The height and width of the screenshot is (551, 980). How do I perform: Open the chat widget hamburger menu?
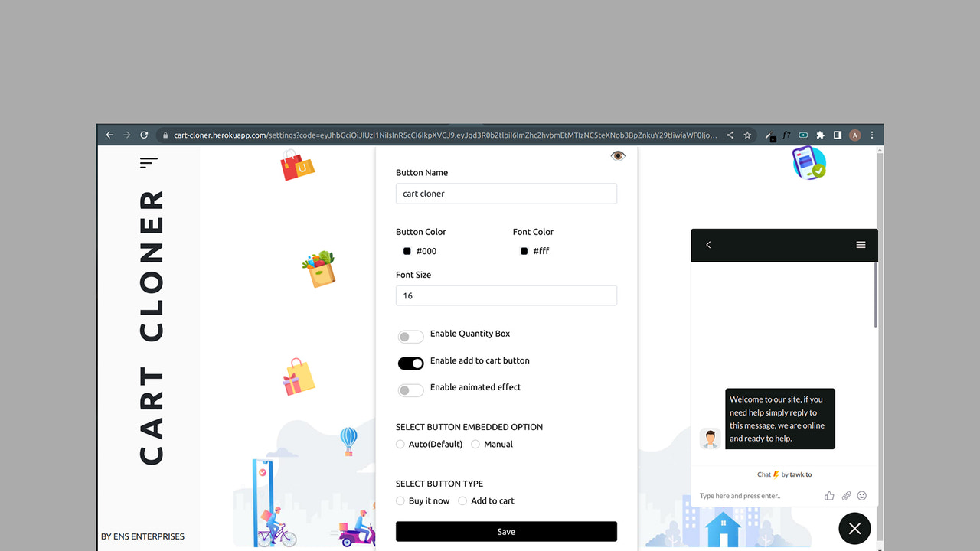pyautogui.click(x=861, y=245)
